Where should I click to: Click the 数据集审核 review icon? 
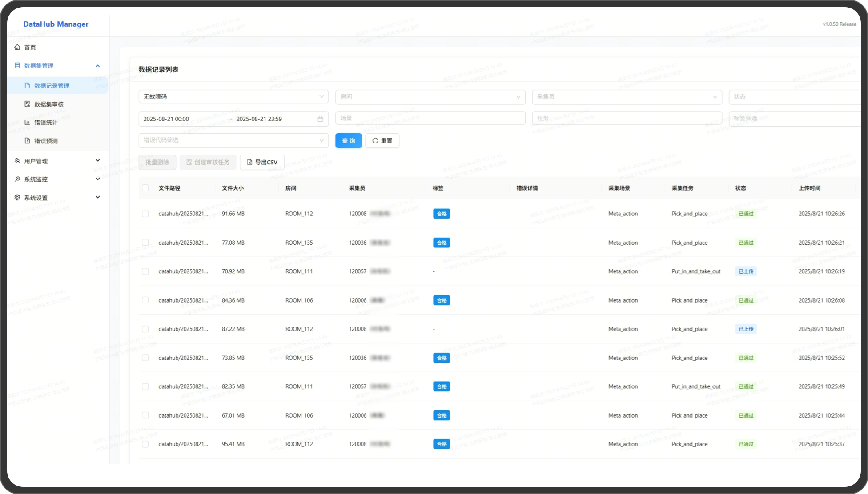pyautogui.click(x=27, y=104)
